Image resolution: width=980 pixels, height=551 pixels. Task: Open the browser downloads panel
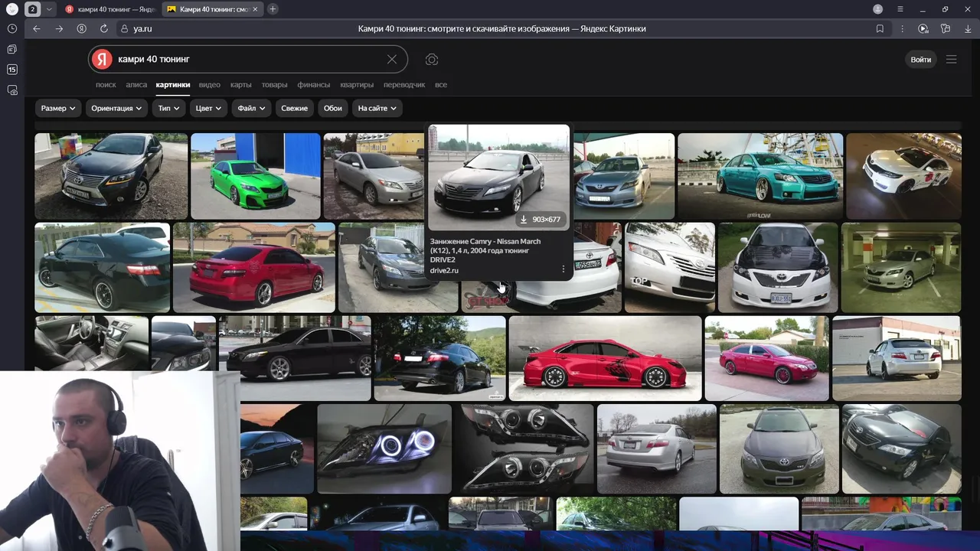968,28
